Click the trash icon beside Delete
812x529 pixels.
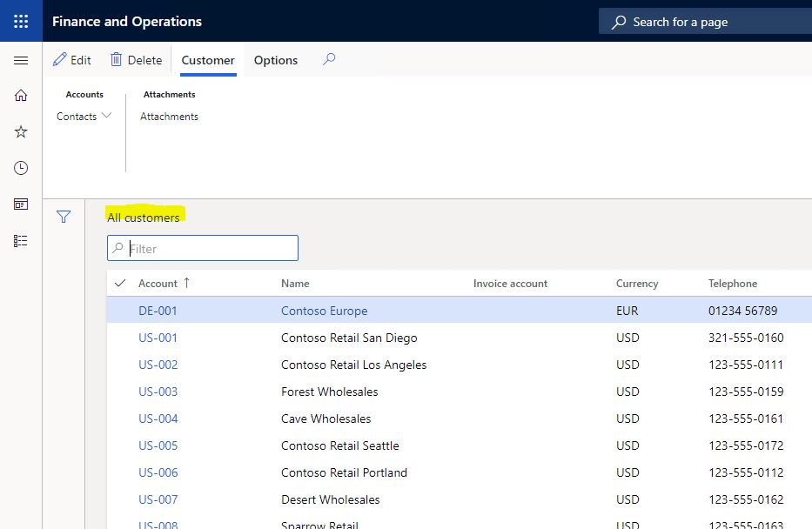pos(116,59)
